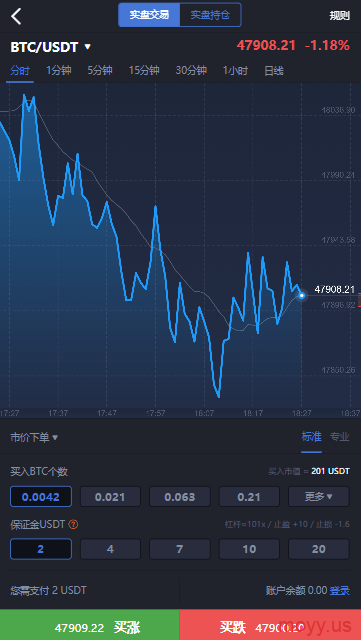Open the margin USDT help icon

click(x=73, y=524)
